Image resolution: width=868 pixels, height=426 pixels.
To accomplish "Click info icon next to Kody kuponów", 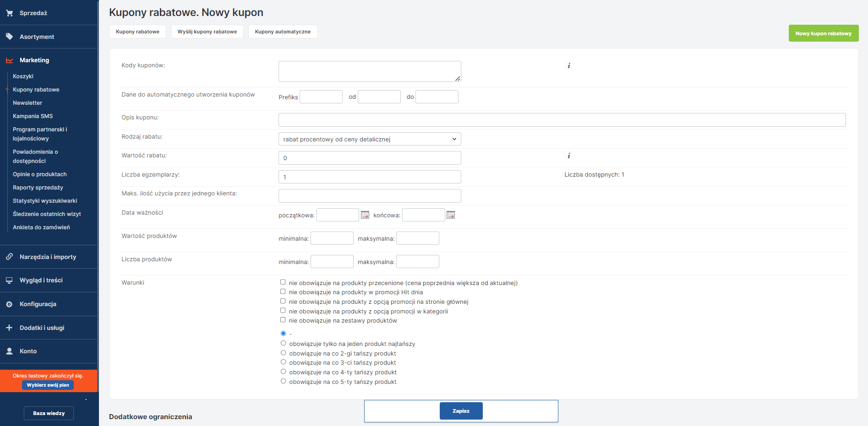I will click(x=569, y=65).
